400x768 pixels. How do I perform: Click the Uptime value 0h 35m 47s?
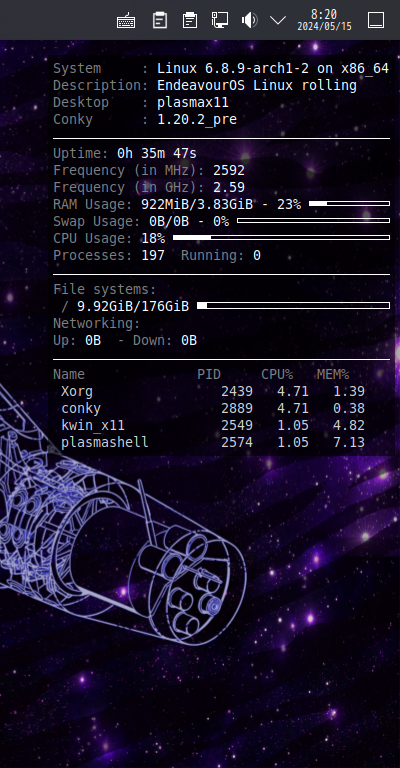157,154
